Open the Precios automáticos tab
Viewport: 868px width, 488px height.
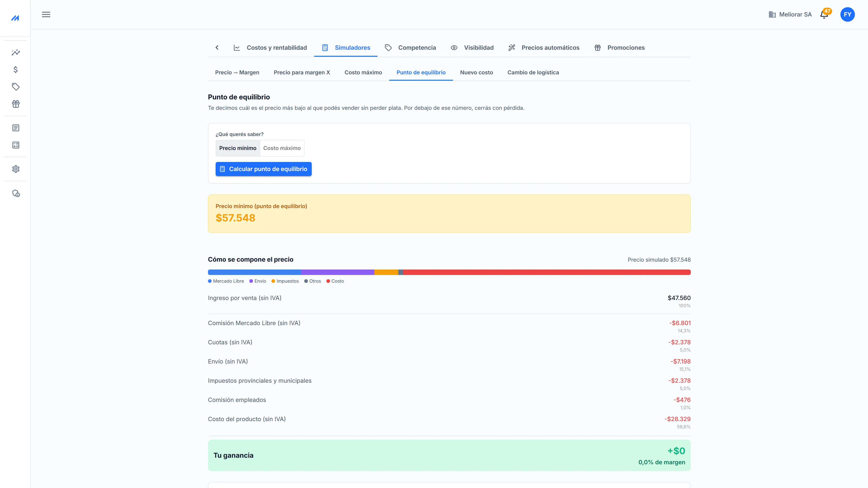pos(544,48)
